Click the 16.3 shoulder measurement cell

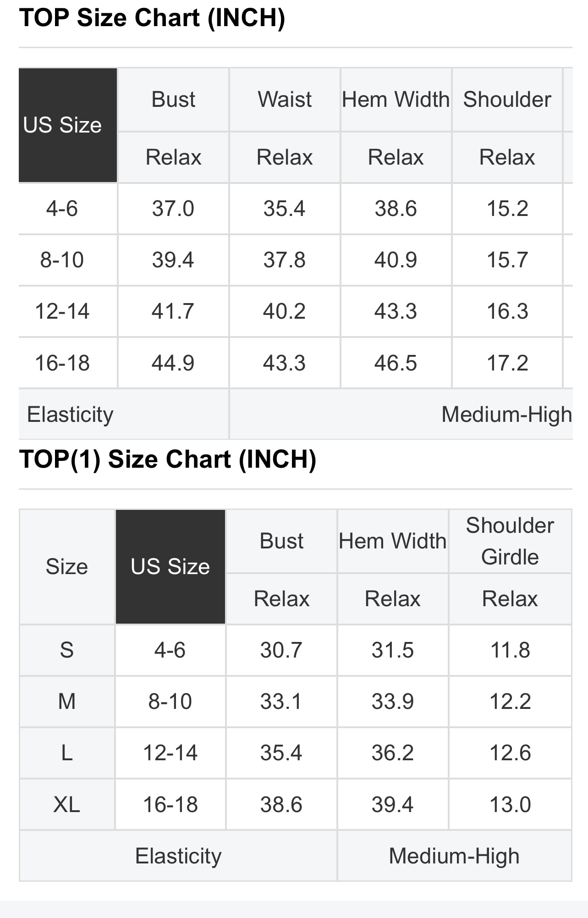click(x=507, y=311)
